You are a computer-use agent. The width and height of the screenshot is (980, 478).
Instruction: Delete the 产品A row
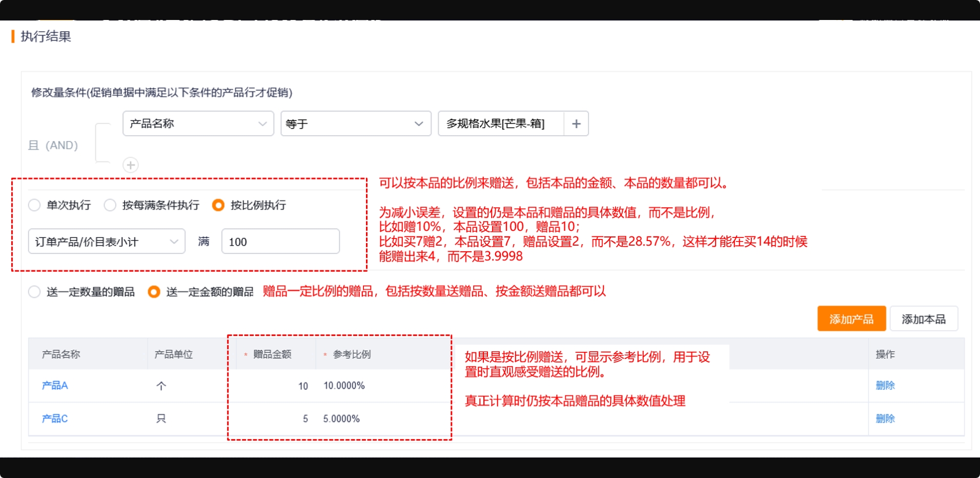point(885,386)
